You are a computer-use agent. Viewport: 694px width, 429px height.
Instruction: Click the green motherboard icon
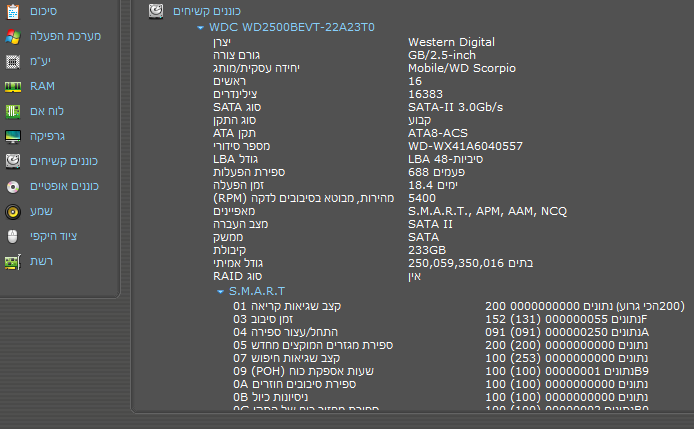tap(13, 111)
